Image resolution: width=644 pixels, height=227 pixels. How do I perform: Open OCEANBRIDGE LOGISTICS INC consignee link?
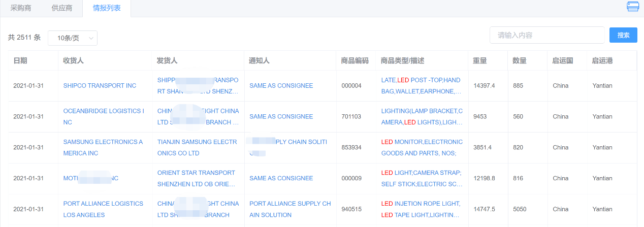(x=104, y=116)
